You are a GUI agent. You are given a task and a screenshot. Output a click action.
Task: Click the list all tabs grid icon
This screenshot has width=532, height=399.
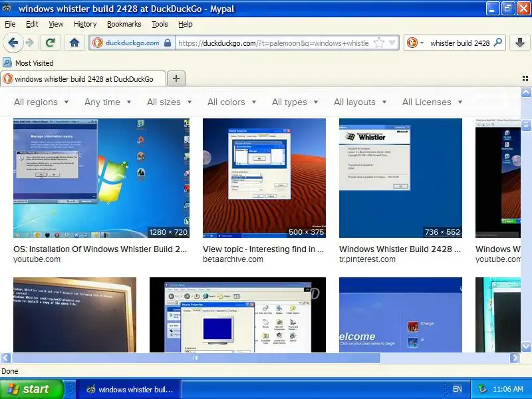[x=525, y=78]
